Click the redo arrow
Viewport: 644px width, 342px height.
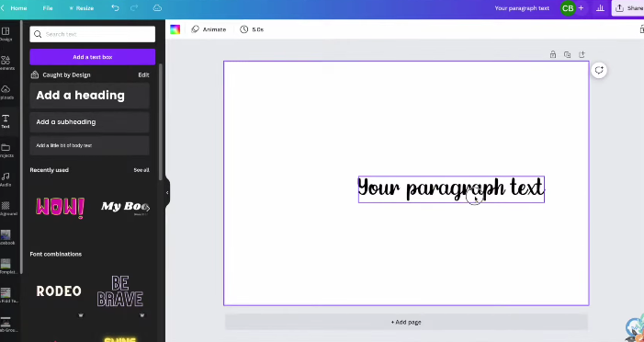(x=134, y=7)
